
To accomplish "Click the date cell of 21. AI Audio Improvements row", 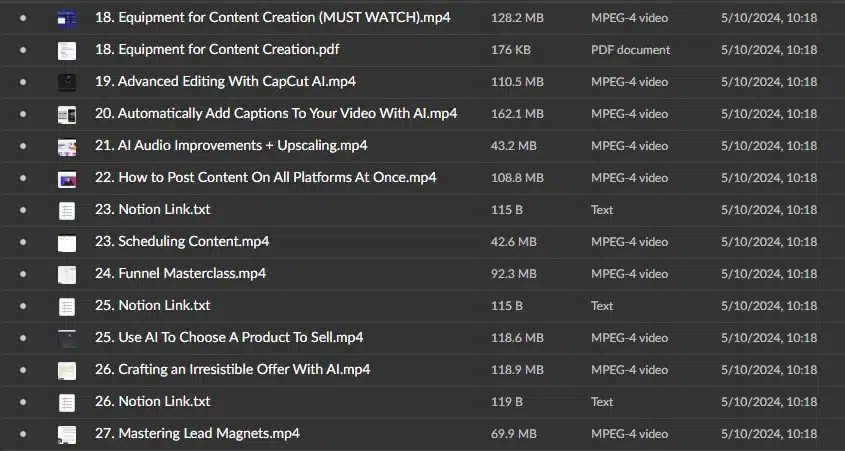I will (769, 145).
